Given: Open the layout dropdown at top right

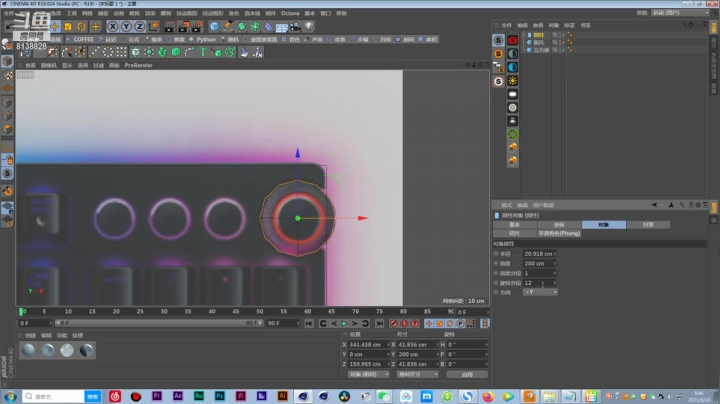Looking at the screenshot, I should pyautogui.click(x=682, y=13).
